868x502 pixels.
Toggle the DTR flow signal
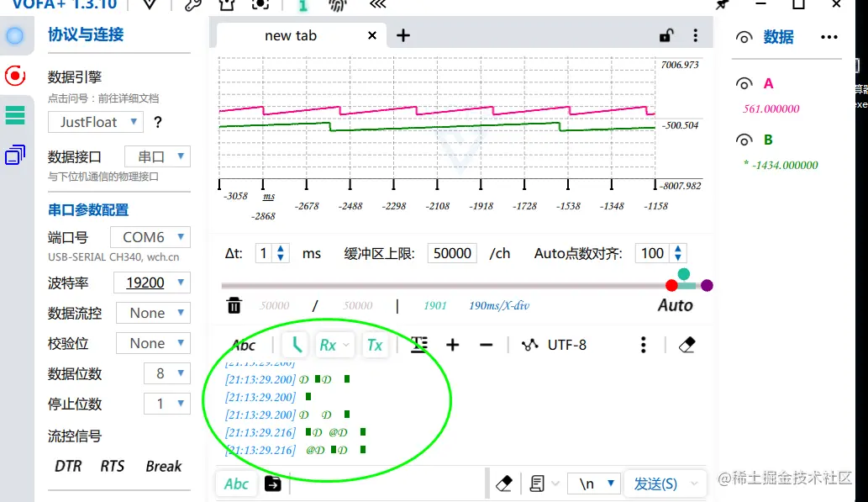click(x=68, y=466)
